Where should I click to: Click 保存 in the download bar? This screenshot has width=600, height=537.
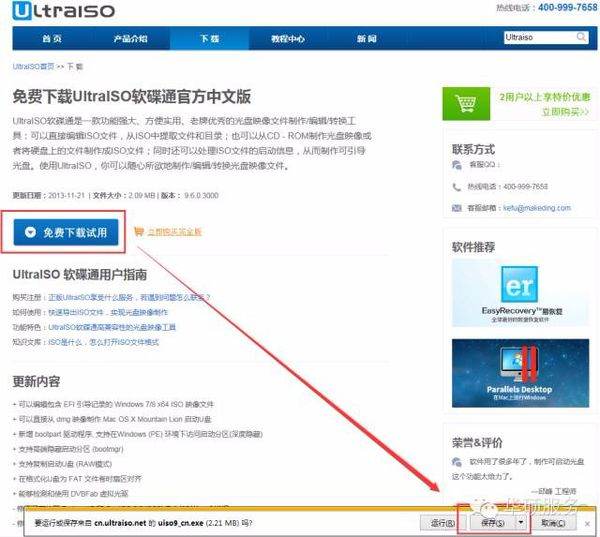pos(489,523)
